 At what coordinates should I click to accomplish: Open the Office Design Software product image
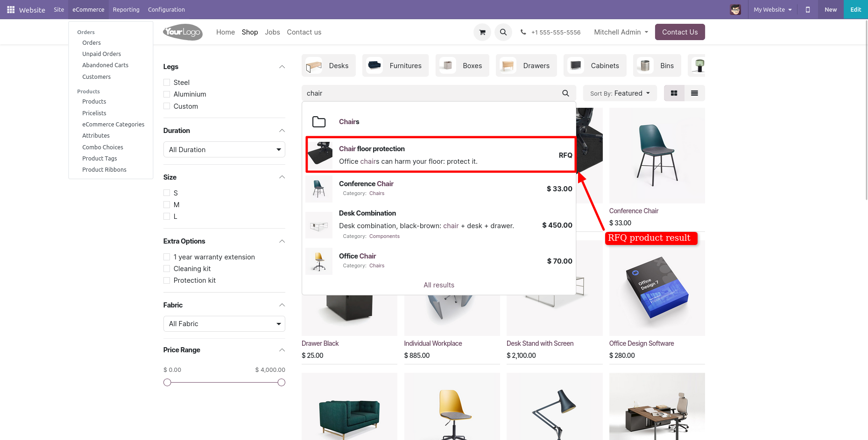point(657,288)
